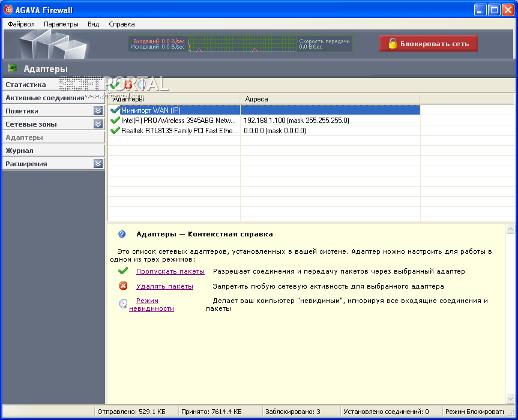The height and width of the screenshot is (420, 518).
Task: Click the help pane scroll up arrow
Action: [510, 229]
